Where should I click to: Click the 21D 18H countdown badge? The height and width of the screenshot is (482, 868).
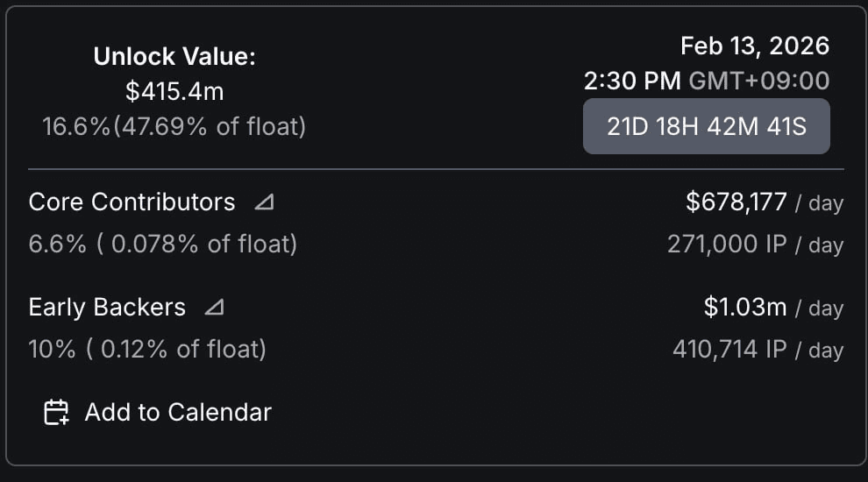click(x=706, y=126)
